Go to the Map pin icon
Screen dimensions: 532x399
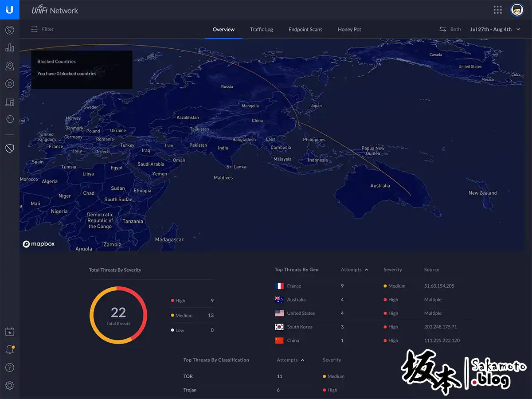click(10, 66)
